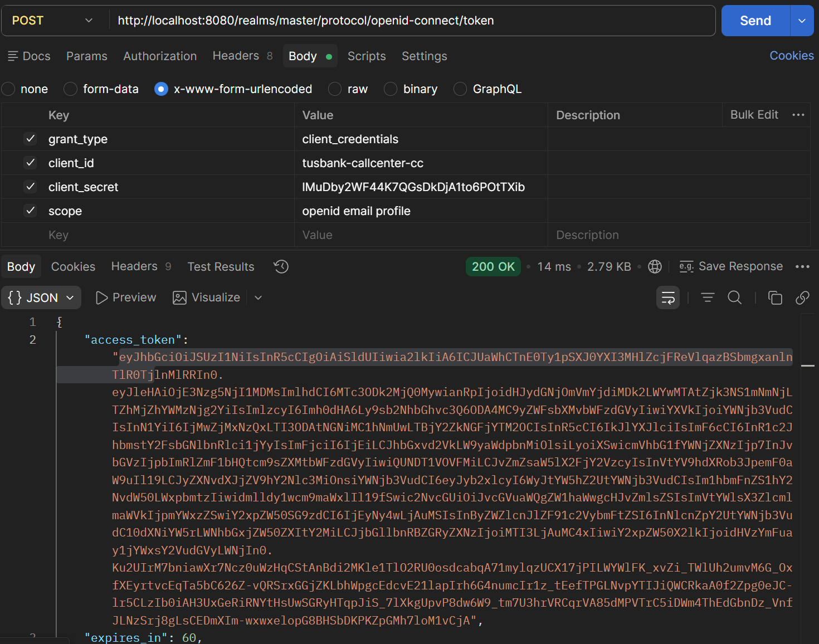Open the POST method dropdown

[x=53, y=21]
